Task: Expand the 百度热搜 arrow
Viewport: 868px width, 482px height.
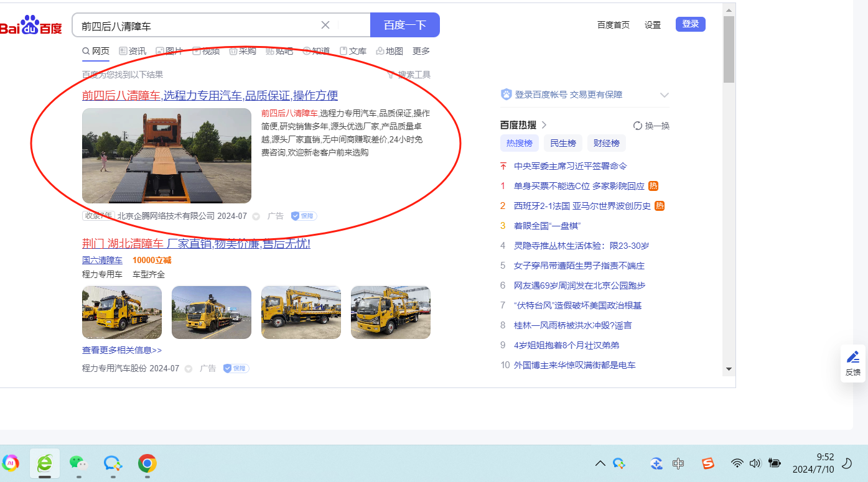Action: coord(544,125)
